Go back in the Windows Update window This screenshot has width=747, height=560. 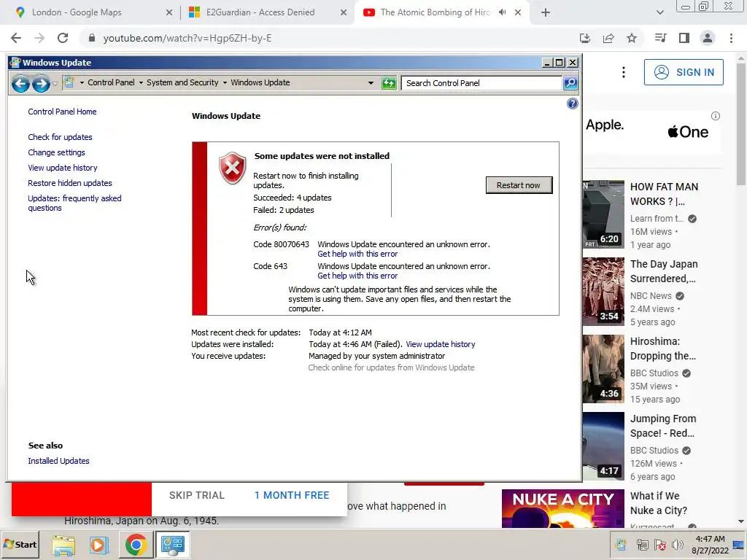[20, 84]
